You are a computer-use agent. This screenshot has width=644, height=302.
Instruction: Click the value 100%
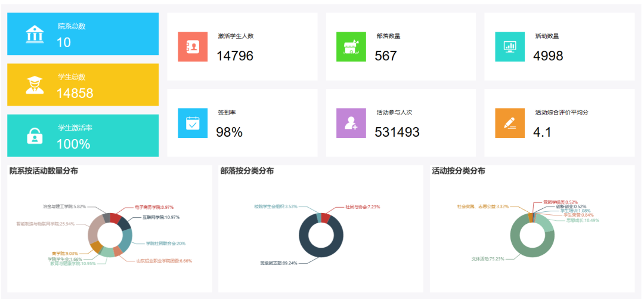[x=73, y=144]
